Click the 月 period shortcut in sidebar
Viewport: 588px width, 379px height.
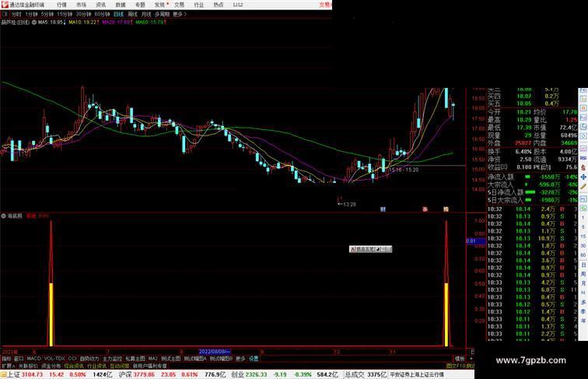[x=583, y=284]
